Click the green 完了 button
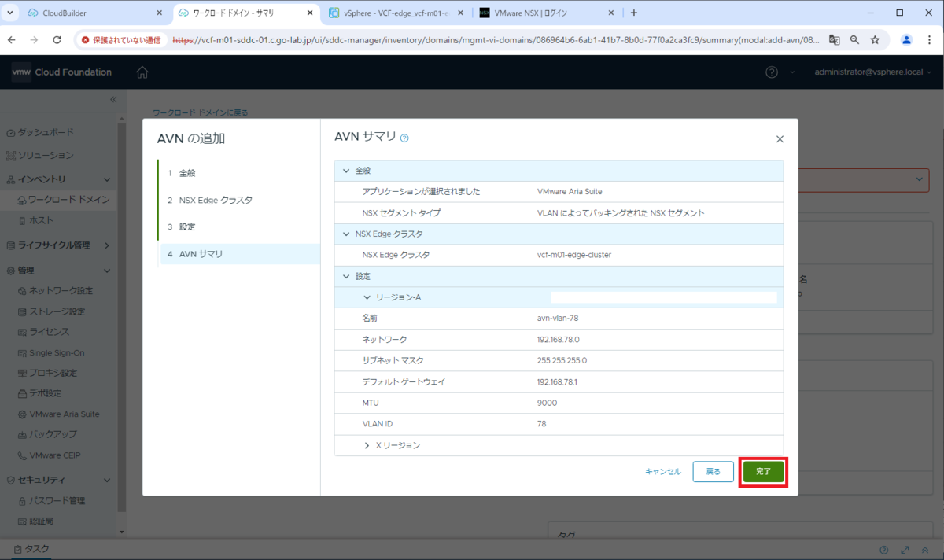 763,471
